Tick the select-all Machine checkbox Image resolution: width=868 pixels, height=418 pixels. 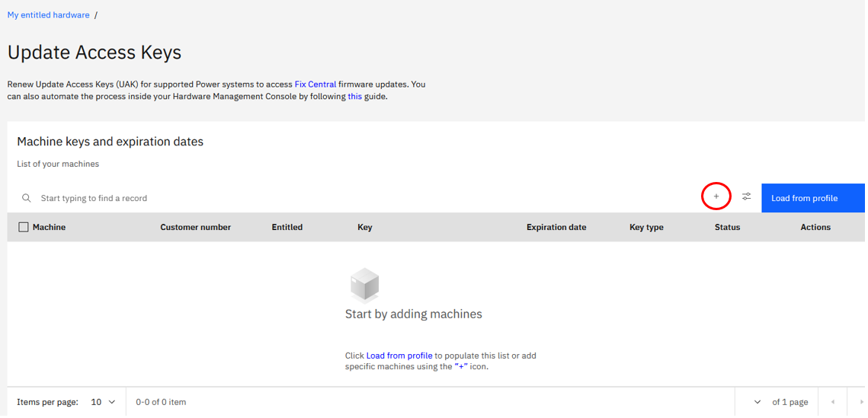[x=24, y=227]
